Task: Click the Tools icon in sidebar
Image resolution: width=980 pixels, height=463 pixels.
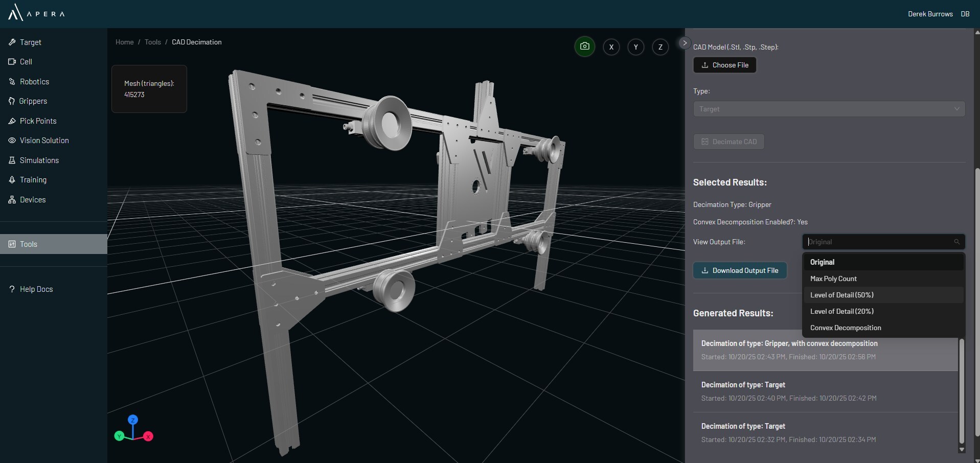Action: coord(12,244)
